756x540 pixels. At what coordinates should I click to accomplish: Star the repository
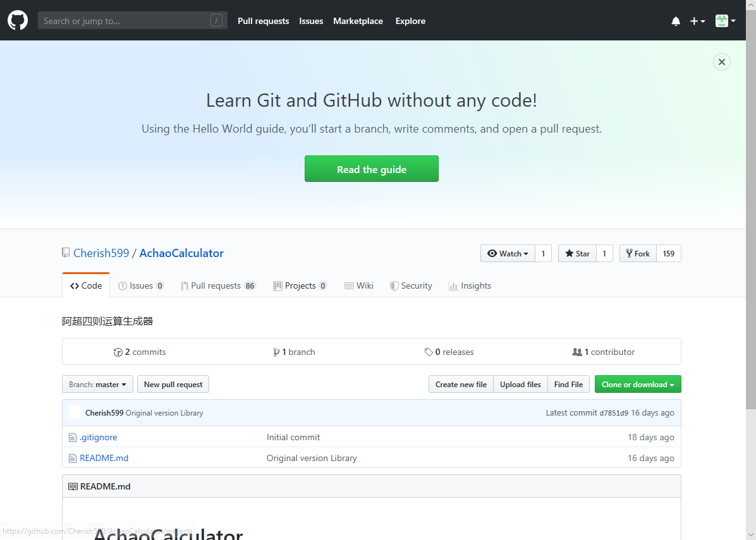click(x=577, y=253)
